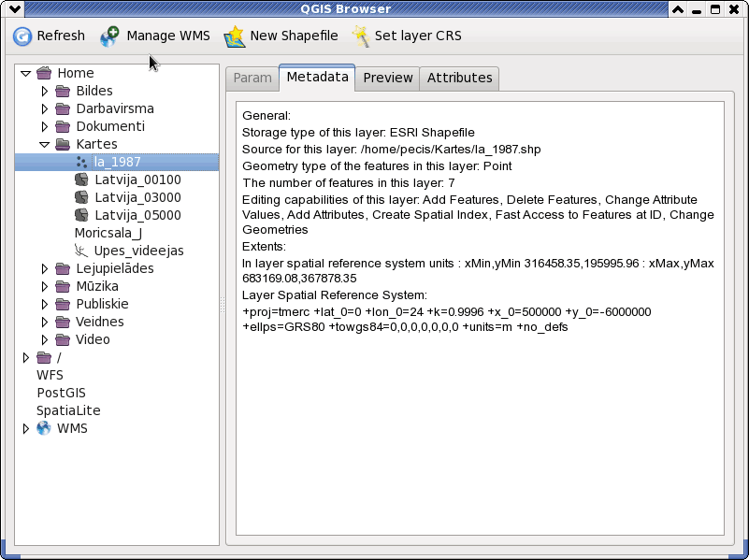Click the Bildes folder icon
The image size is (749, 560).
pos(63,91)
